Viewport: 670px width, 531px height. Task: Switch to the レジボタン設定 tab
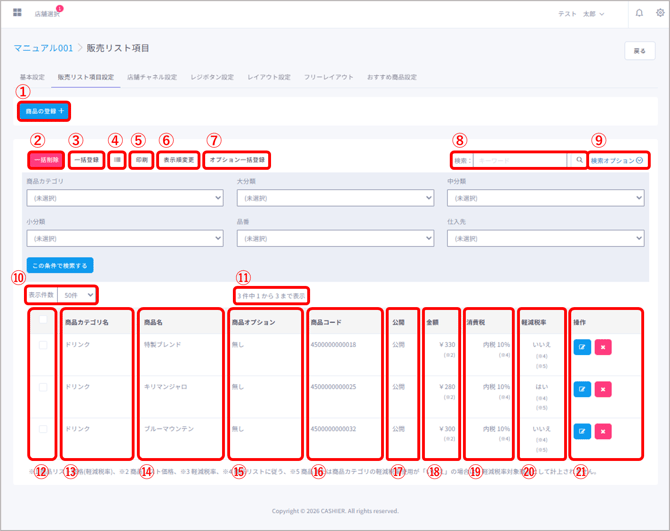(212, 77)
